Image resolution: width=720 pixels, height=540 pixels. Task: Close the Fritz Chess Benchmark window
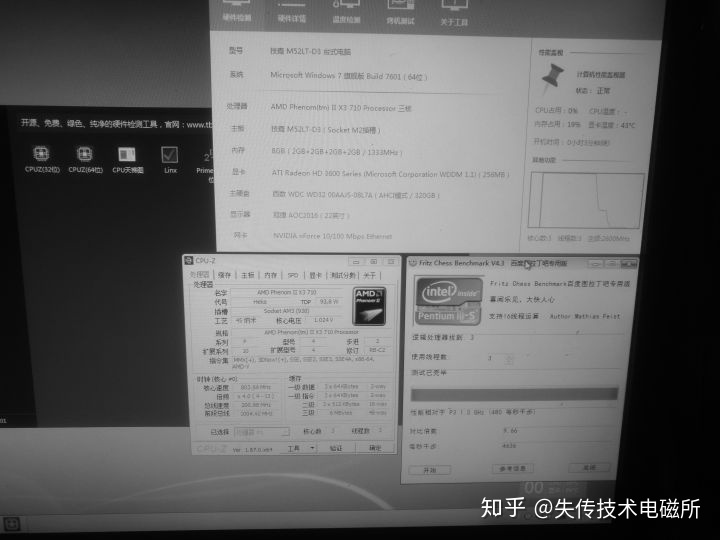pos(628,264)
